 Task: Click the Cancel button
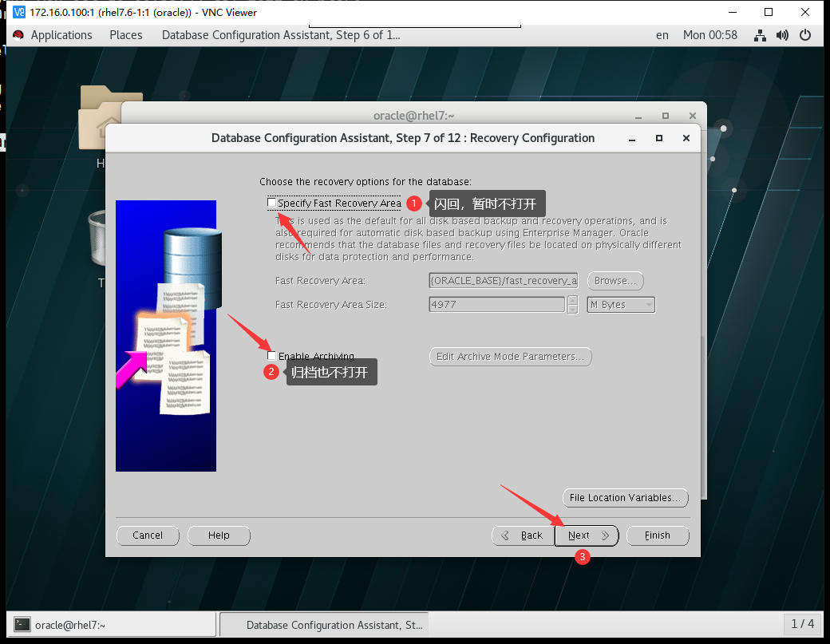click(148, 535)
